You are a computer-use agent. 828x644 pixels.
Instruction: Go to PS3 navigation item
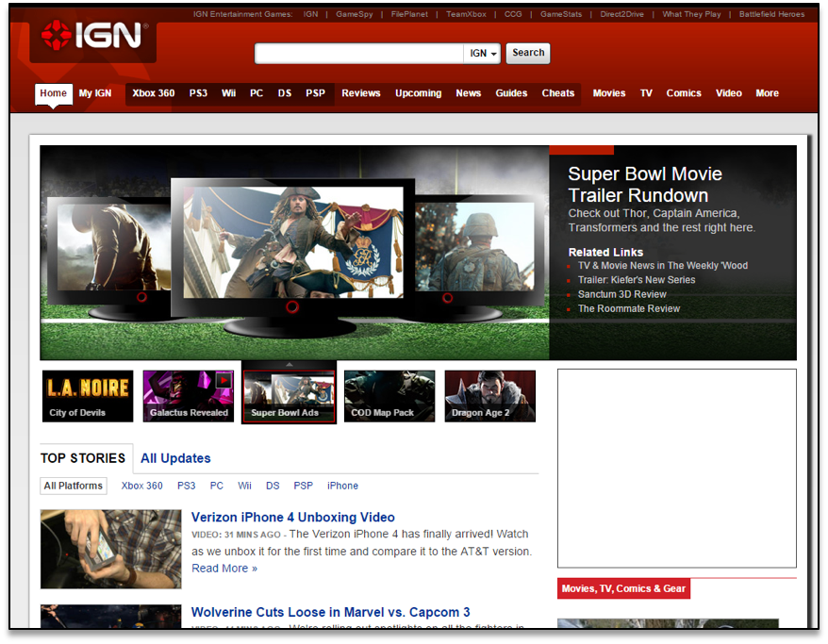click(x=198, y=93)
